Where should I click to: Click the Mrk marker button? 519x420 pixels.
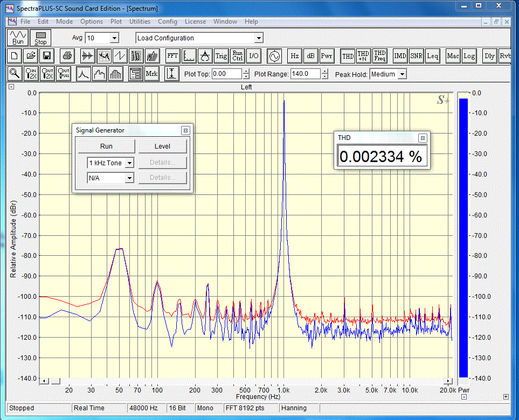coord(152,74)
